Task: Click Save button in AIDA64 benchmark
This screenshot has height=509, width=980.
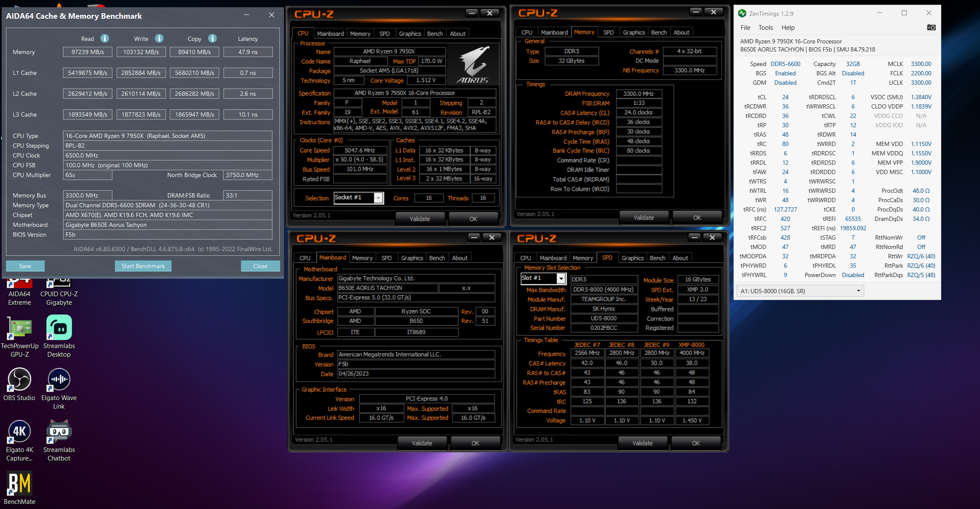Action: [x=25, y=266]
